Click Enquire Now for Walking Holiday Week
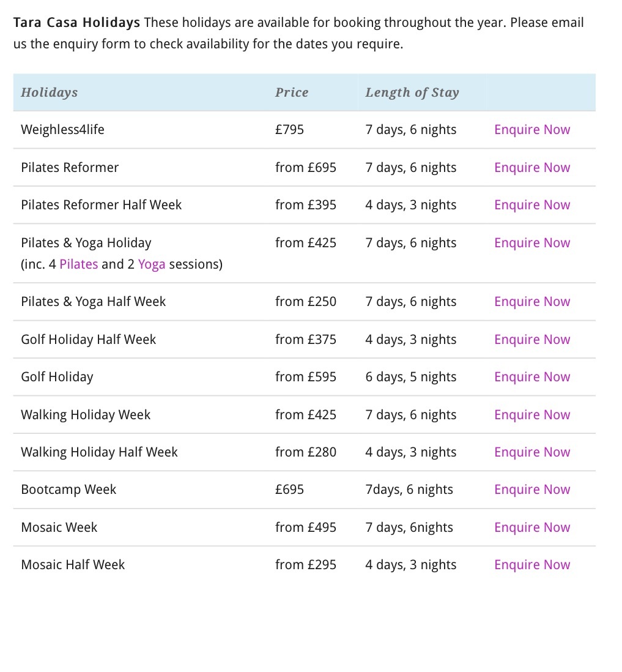The image size is (622, 672). coord(531,415)
